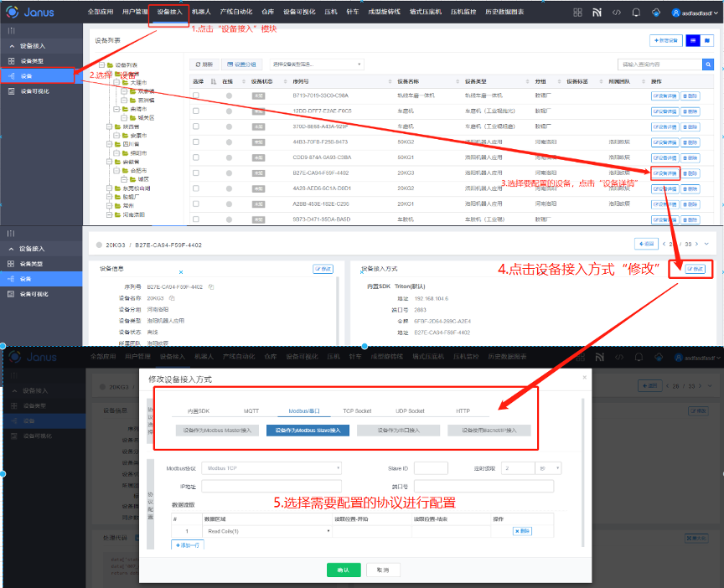Select 设备作为Modbus Master接入 option
This screenshot has height=588, width=724.
tap(217, 431)
